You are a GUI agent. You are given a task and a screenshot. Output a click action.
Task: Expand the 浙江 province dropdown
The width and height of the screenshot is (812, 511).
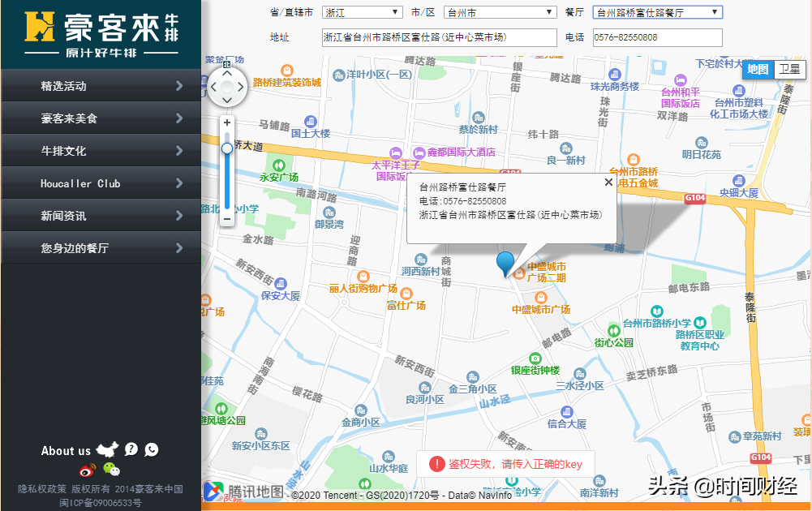tap(362, 12)
